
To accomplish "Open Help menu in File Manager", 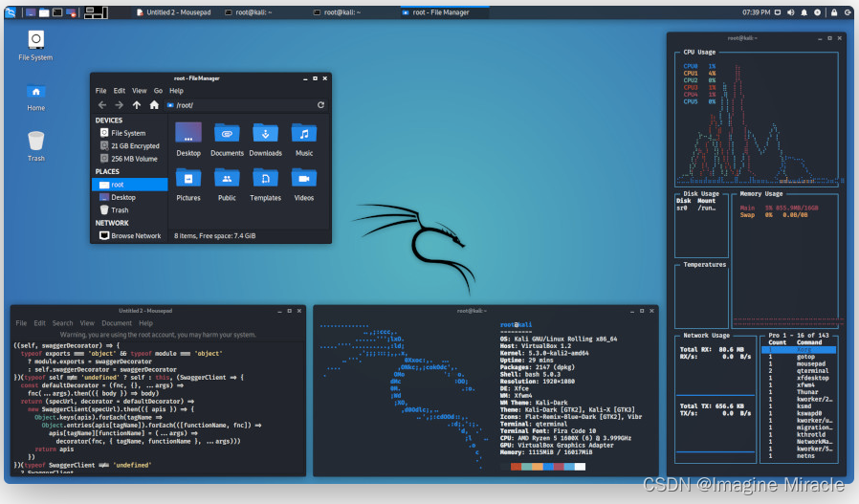I will 176,91.
